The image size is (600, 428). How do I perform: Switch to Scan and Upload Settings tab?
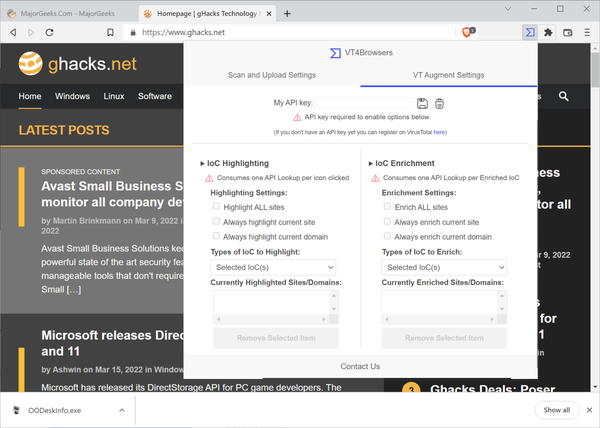pyautogui.click(x=272, y=75)
